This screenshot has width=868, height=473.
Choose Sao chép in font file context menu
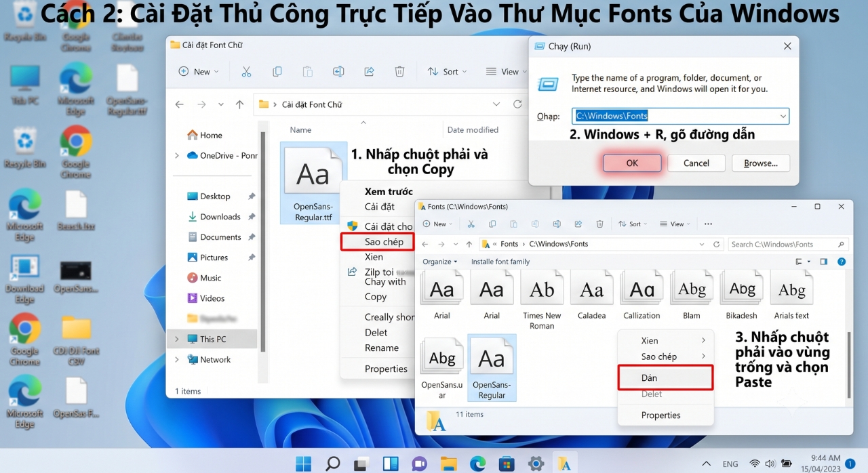pyautogui.click(x=377, y=242)
